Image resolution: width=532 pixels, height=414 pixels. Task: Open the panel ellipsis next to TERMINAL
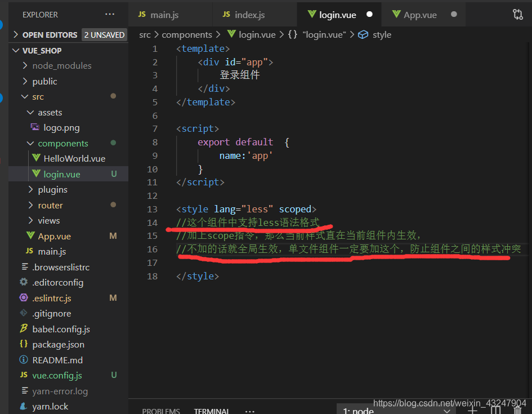click(250, 411)
